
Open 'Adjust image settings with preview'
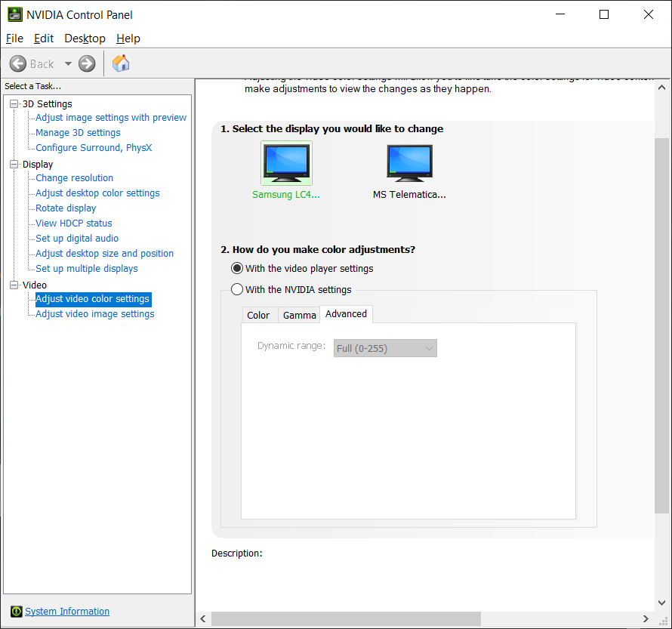pyautogui.click(x=111, y=117)
